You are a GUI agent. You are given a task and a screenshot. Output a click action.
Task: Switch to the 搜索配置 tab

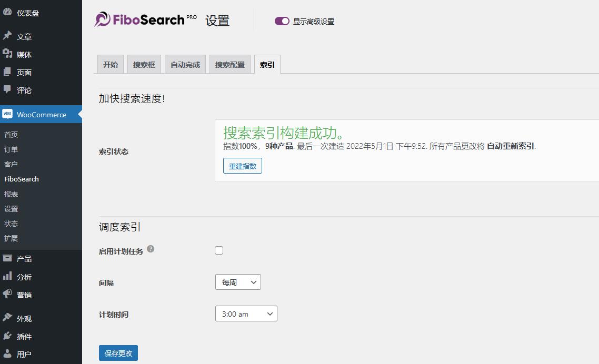click(x=230, y=65)
